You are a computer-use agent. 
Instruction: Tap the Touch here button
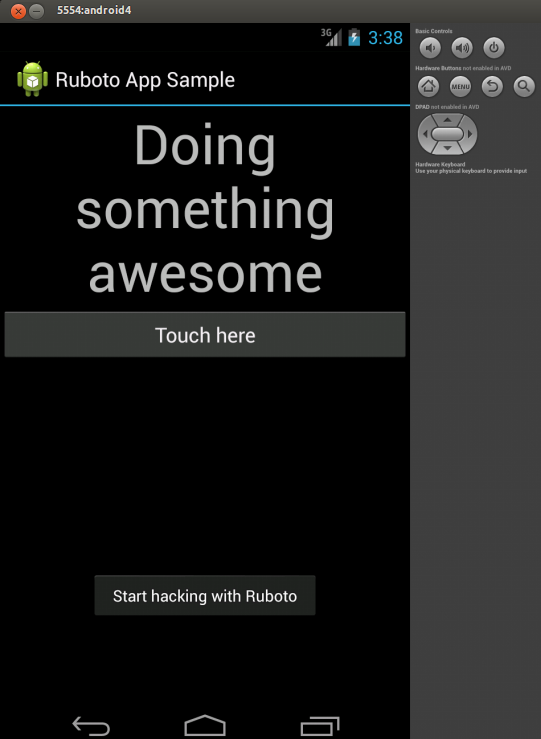coord(205,335)
